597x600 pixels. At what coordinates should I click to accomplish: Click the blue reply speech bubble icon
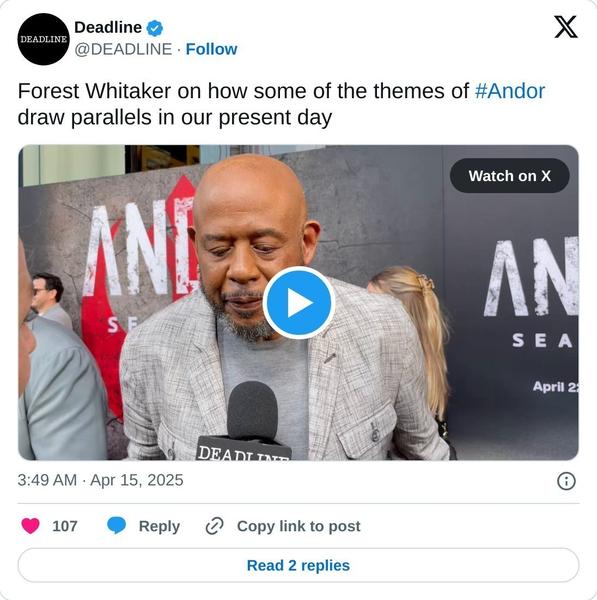point(116,525)
